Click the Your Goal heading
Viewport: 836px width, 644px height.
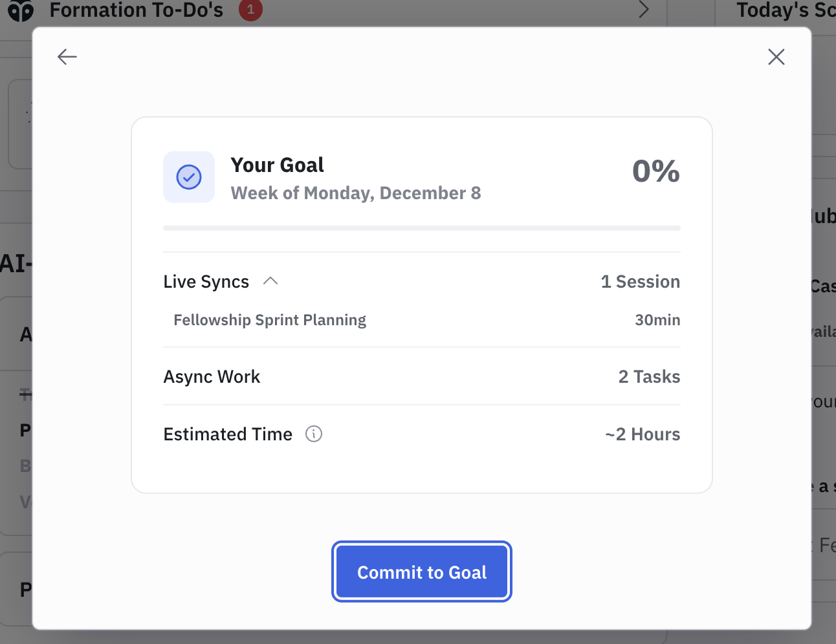click(277, 165)
